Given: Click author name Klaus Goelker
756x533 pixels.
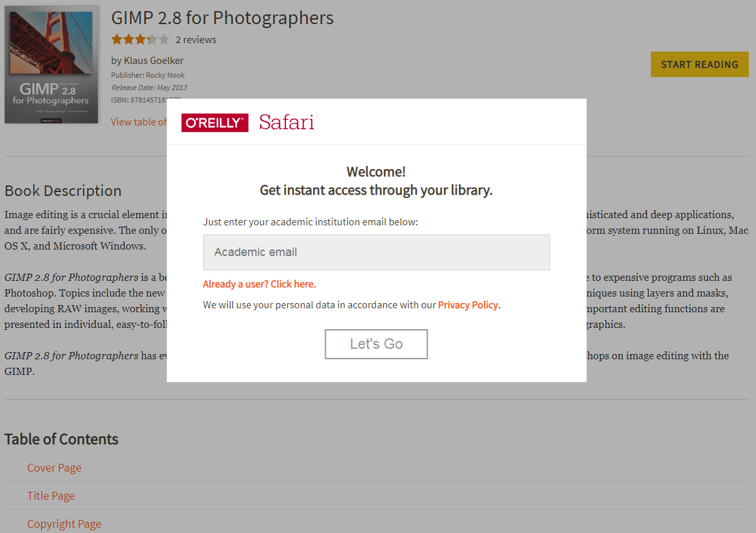Looking at the screenshot, I should point(154,61).
